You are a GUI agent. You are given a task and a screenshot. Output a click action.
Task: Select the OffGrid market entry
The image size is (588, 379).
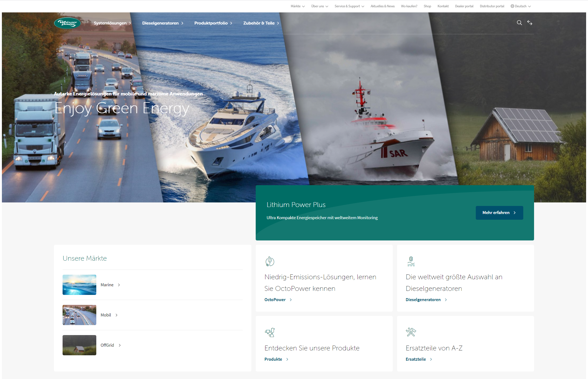107,345
